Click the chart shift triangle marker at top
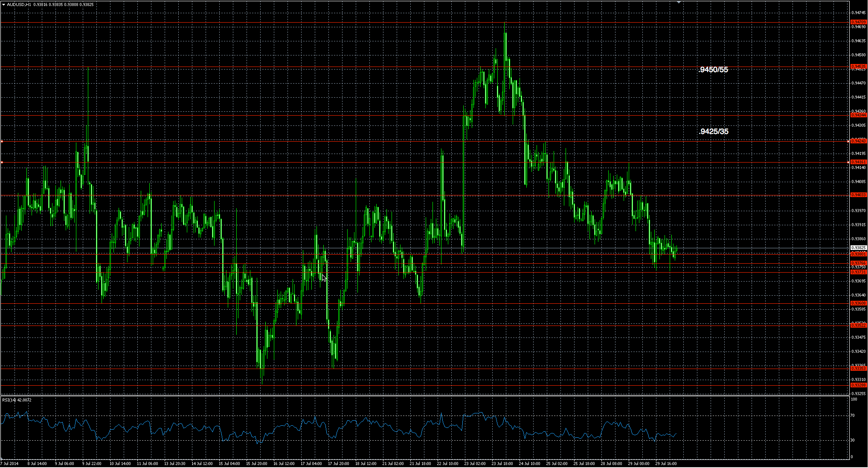Screen dimensions: 868x468 click(x=679, y=2)
